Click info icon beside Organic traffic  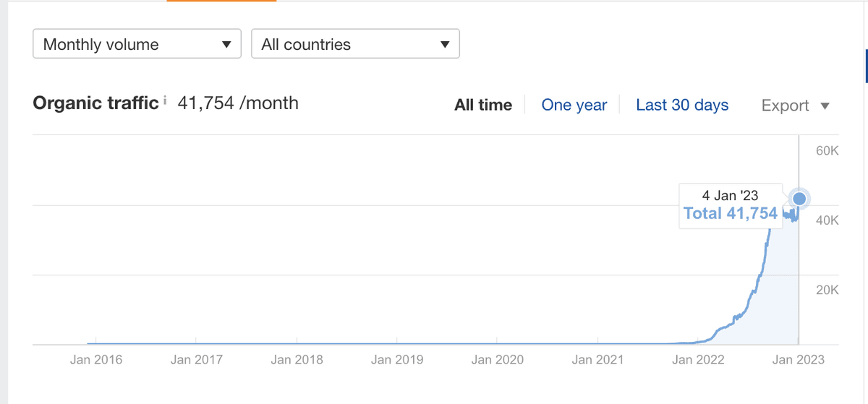click(x=165, y=101)
